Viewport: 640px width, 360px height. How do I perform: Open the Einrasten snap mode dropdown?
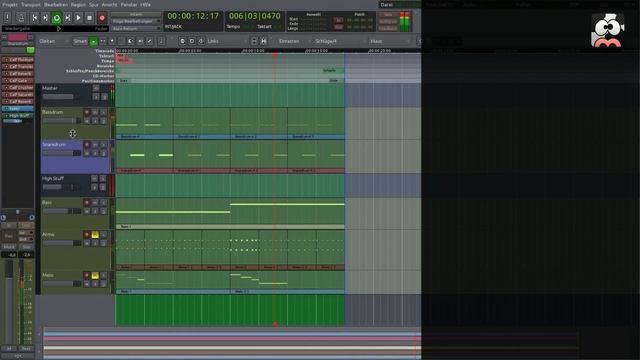point(293,41)
